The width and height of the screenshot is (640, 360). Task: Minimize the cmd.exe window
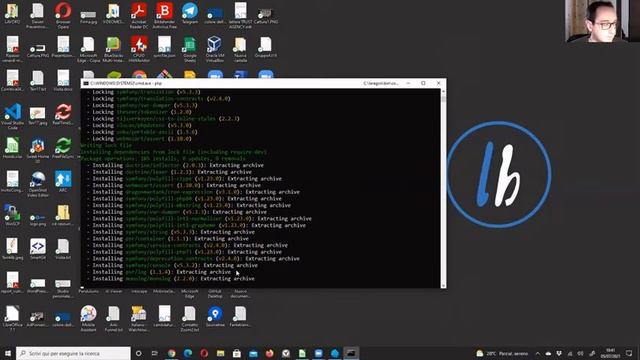point(408,83)
